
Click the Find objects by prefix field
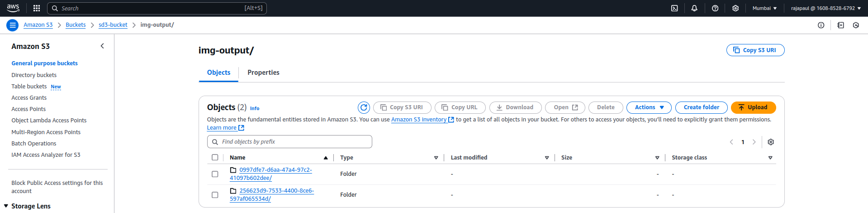tap(289, 142)
